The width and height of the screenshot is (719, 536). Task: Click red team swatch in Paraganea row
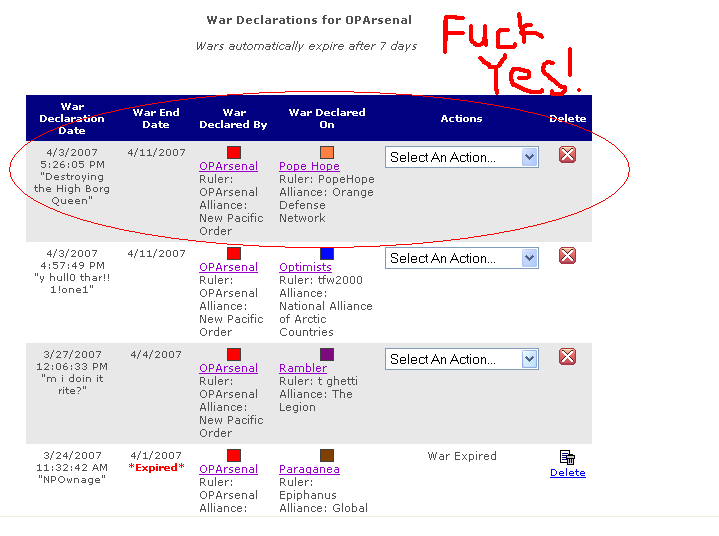234,455
